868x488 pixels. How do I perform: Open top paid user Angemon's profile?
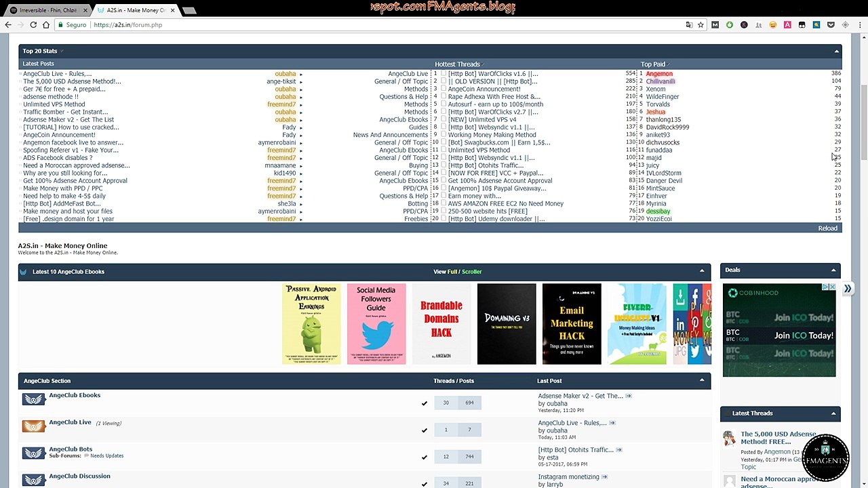(659, 74)
